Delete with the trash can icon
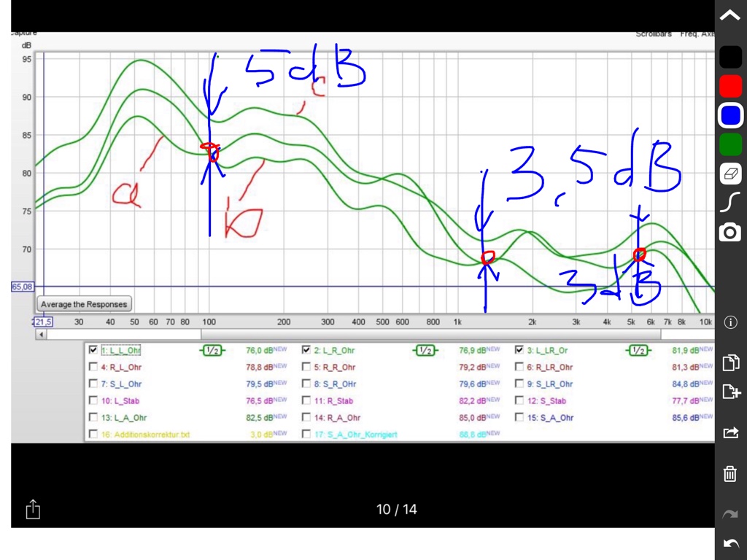 pos(729,473)
